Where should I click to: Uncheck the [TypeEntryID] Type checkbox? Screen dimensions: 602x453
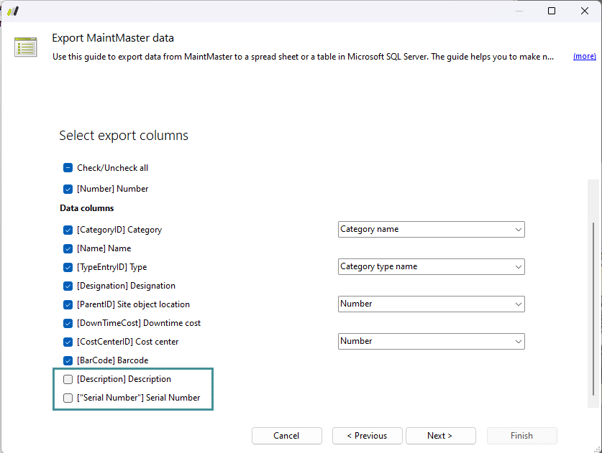[x=68, y=267]
